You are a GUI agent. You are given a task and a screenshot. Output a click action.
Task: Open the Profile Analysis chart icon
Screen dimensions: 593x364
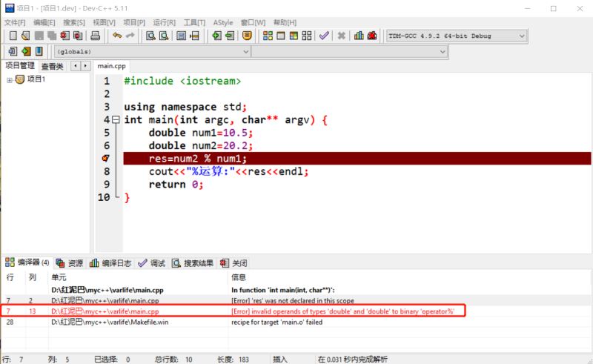[x=359, y=36]
